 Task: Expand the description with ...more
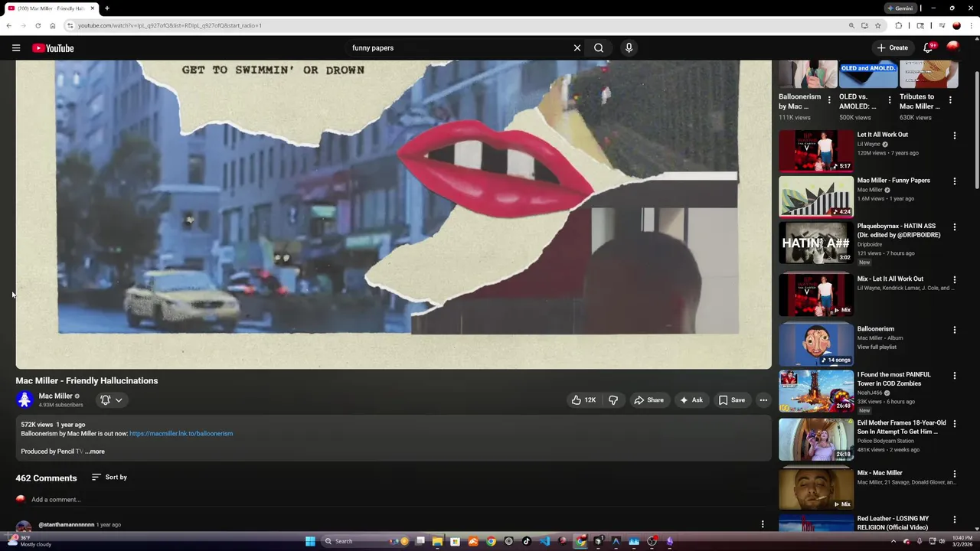click(x=94, y=452)
